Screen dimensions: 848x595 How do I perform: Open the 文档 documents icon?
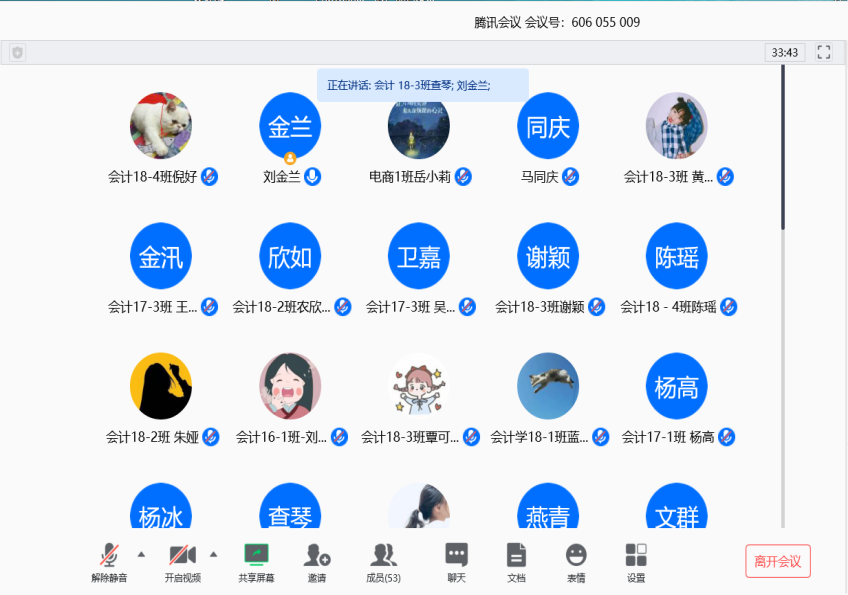[516, 556]
